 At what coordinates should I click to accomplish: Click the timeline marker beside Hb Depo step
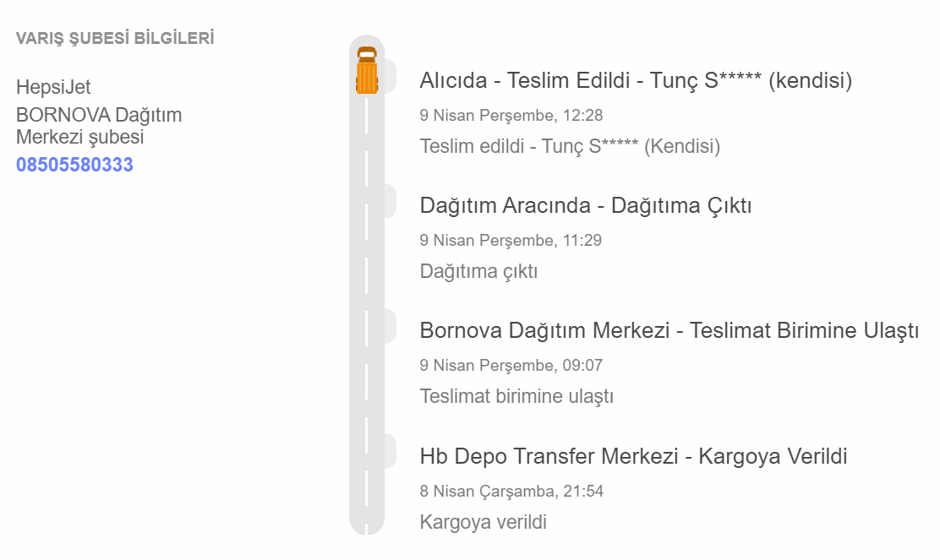[389, 451]
